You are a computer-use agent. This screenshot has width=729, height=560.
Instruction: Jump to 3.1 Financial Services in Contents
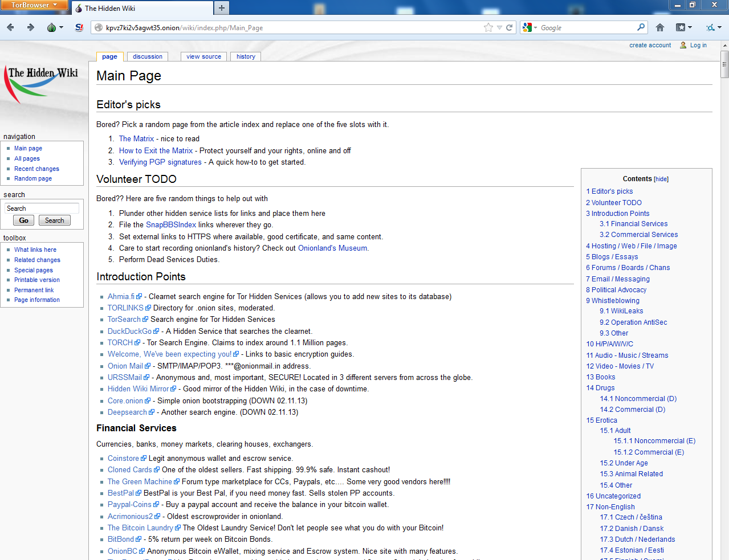point(633,224)
